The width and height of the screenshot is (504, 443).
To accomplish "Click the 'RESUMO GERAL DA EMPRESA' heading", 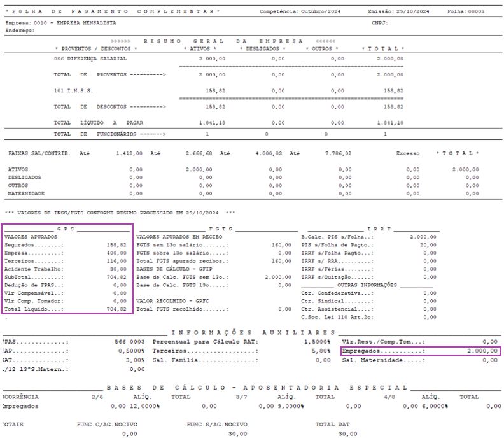I will click(x=223, y=41).
